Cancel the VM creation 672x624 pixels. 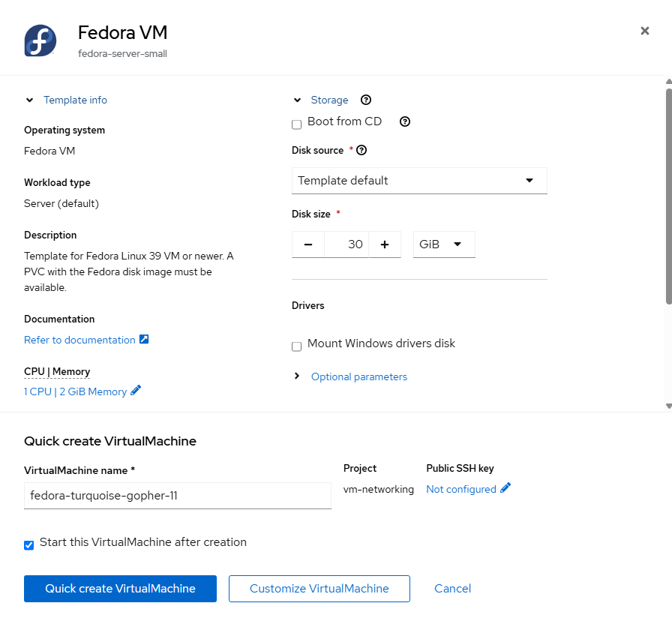click(452, 589)
